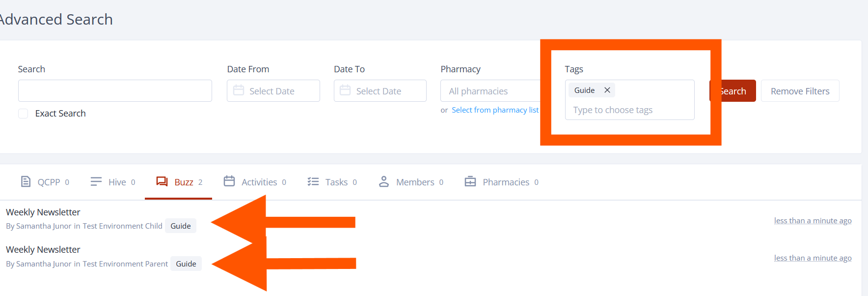
Task: Click the Pharmacies briefcase icon
Action: tap(470, 181)
